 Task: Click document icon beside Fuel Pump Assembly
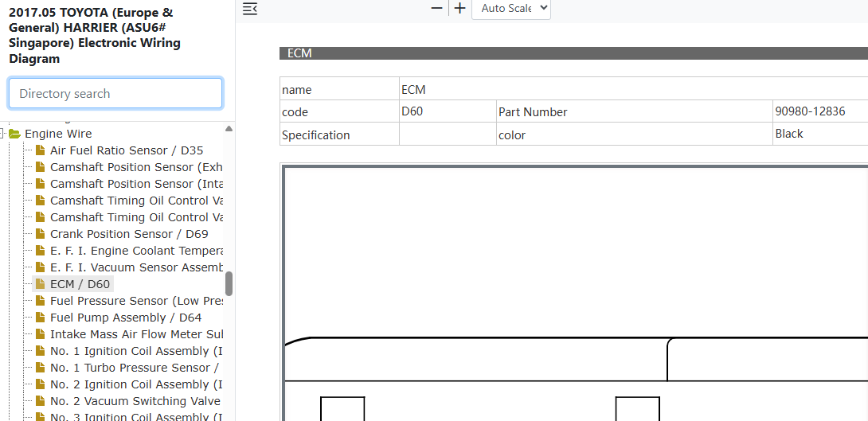click(x=40, y=317)
